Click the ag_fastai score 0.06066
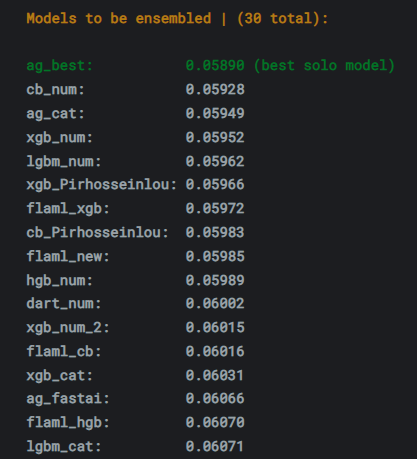Screen dimensions: 417x459 click(215, 399)
